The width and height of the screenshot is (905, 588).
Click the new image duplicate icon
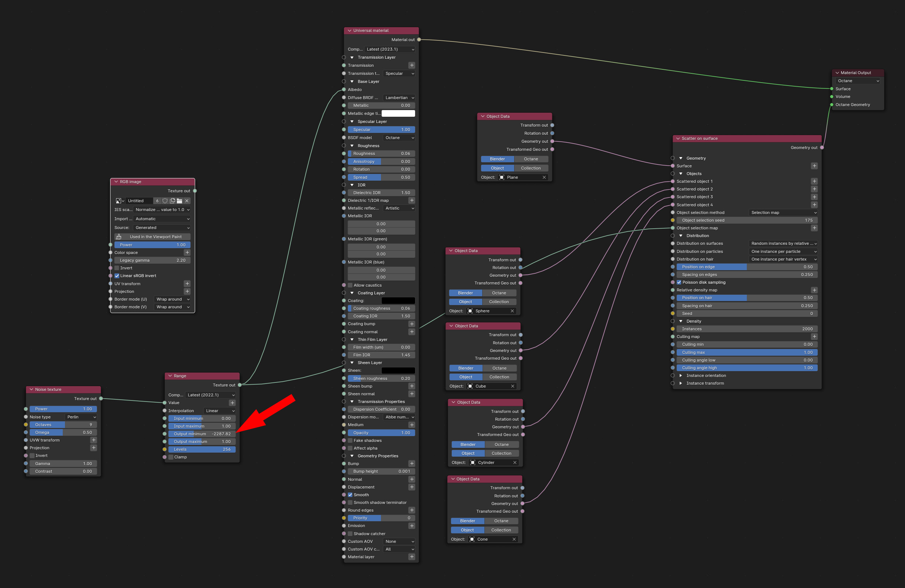click(x=172, y=201)
